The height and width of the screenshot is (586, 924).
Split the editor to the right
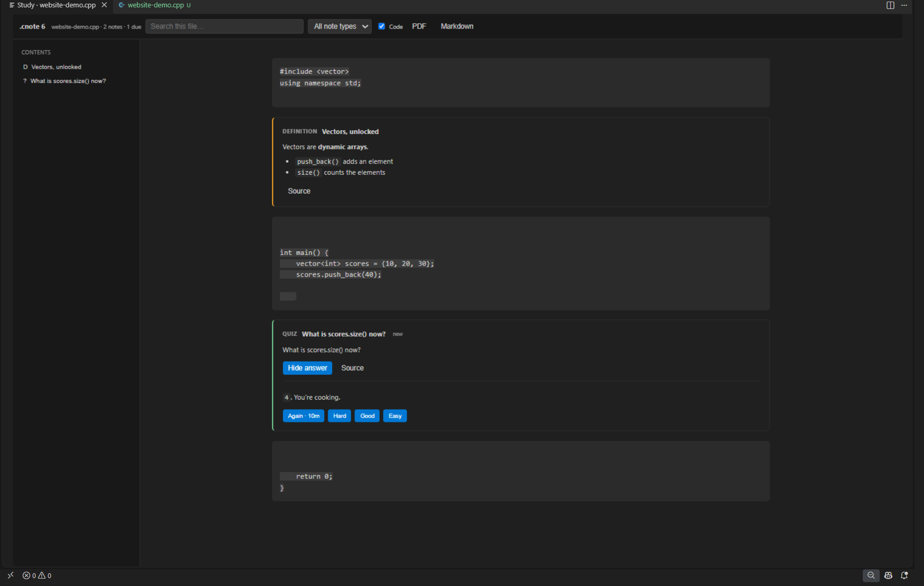pos(890,5)
